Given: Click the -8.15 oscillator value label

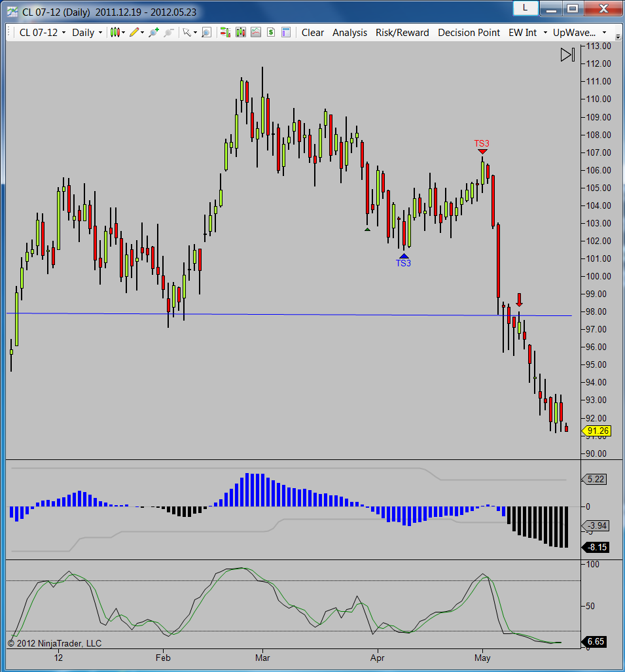Looking at the screenshot, I should pyautogui.click(x=596, y=547).
